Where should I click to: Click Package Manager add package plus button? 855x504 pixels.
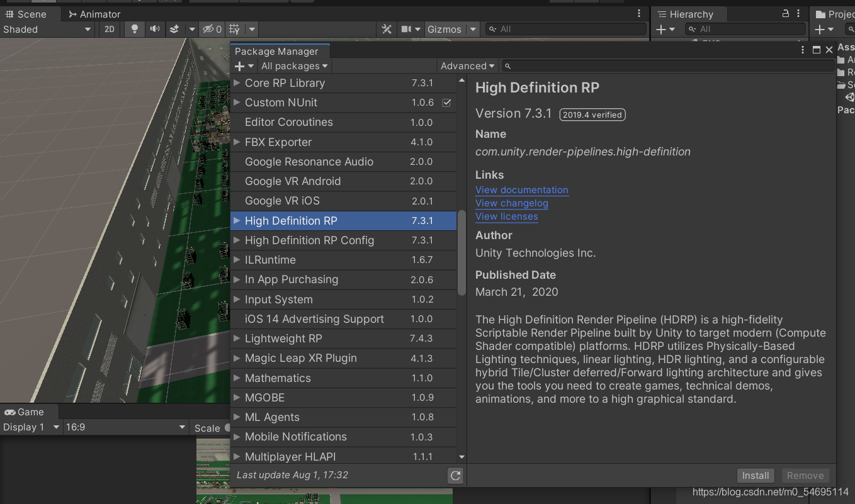[x=244, y=66]
